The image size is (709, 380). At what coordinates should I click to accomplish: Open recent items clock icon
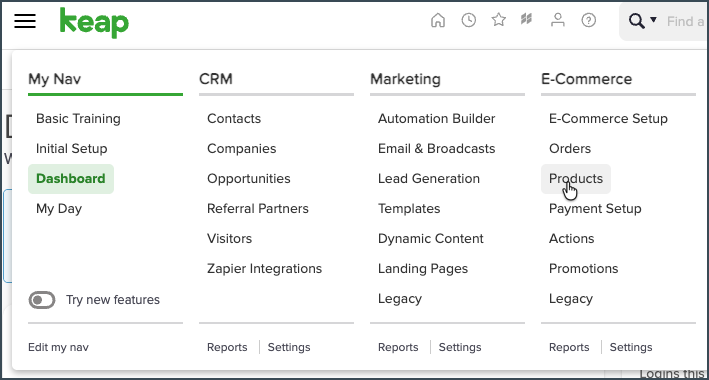[468, 20]
